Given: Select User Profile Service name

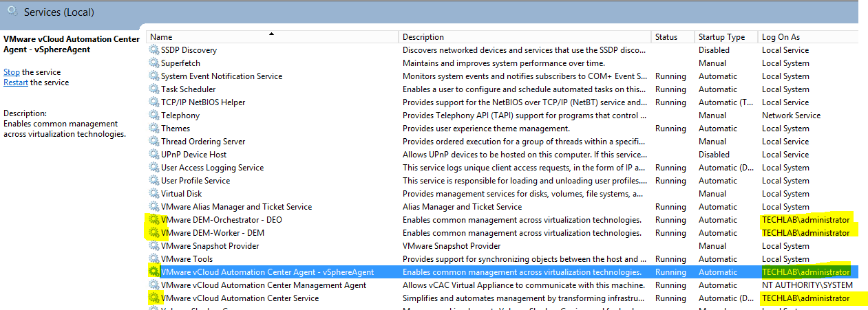Looking at the screenshot, I should point(197,181).
